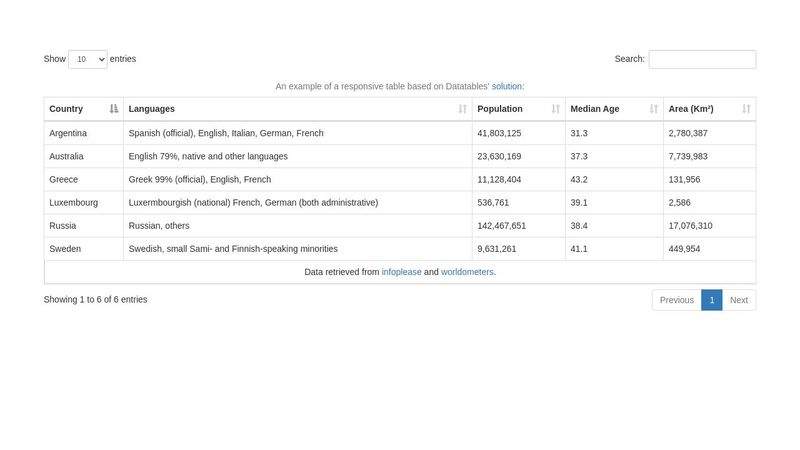Go to the Next page button

pyautogui.click(x=739, y=300)
